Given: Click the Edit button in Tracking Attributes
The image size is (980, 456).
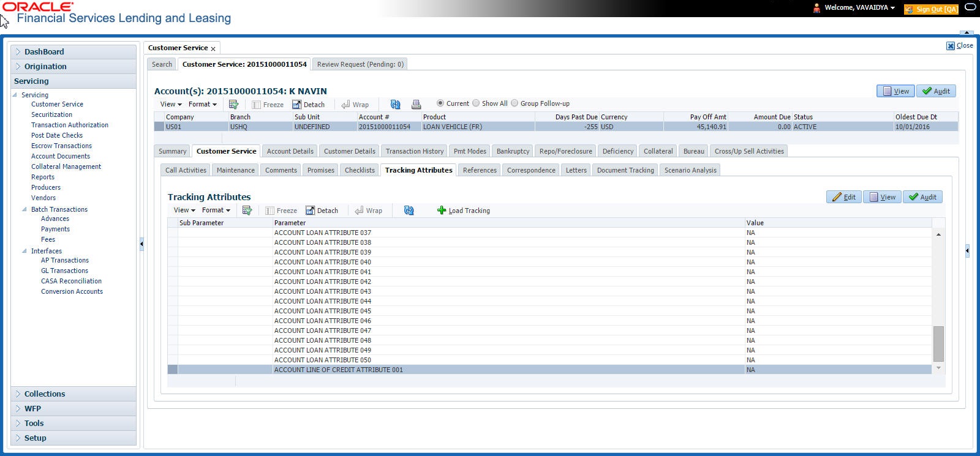Looking at the screenshot, I should [844, 197].
